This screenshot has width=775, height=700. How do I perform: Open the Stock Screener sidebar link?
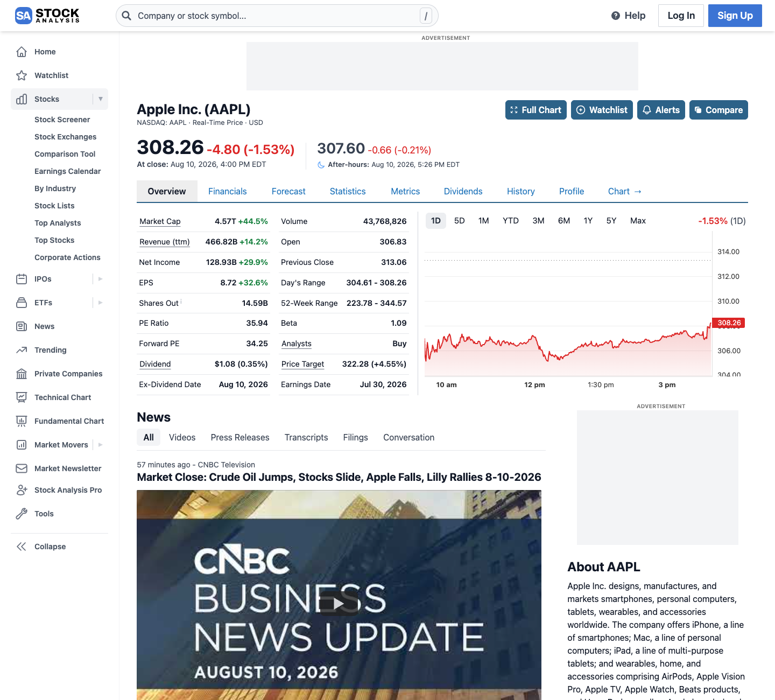pyautogui.click(x=62, y=120)
